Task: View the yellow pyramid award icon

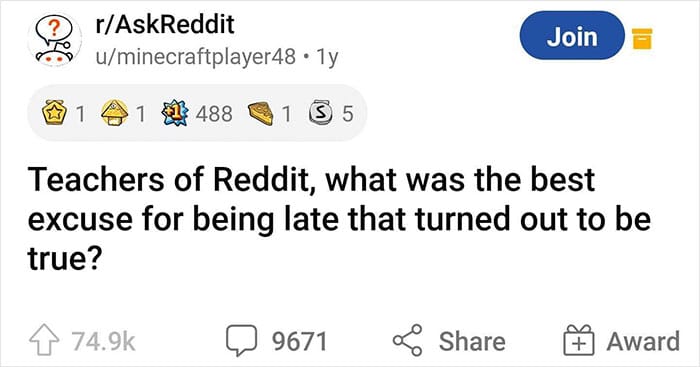Action: coord(115,113)
